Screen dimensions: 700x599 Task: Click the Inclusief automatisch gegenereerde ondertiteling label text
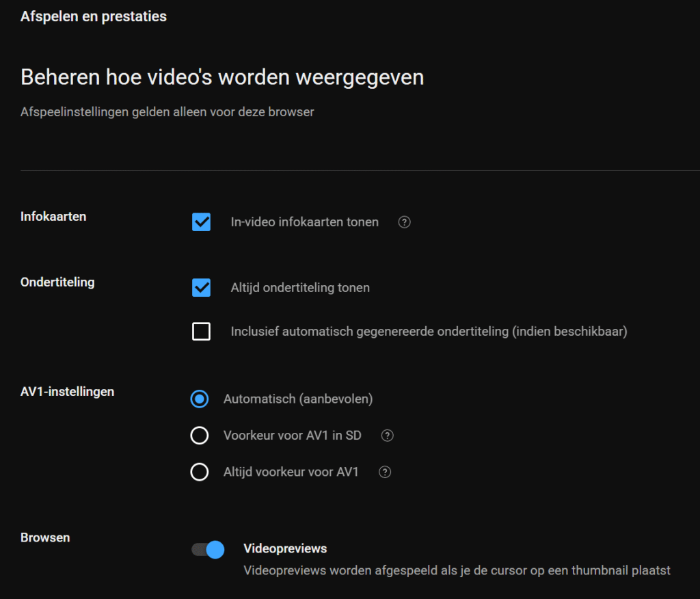coord(429,332)
